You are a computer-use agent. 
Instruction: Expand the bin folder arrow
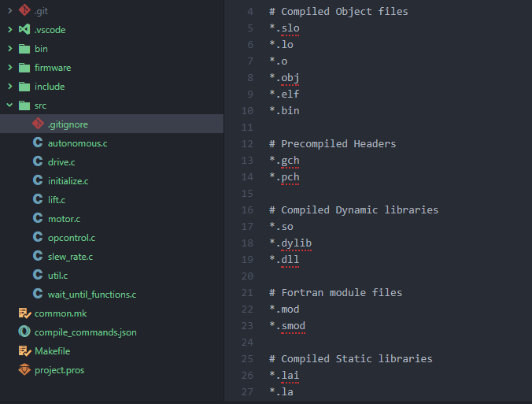[x=10, y=49]
